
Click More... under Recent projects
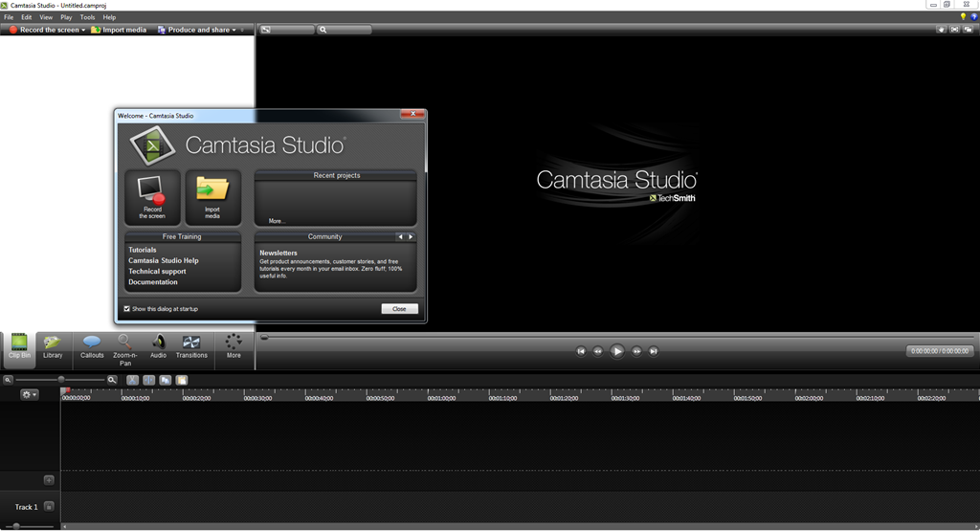coord(277,221)
